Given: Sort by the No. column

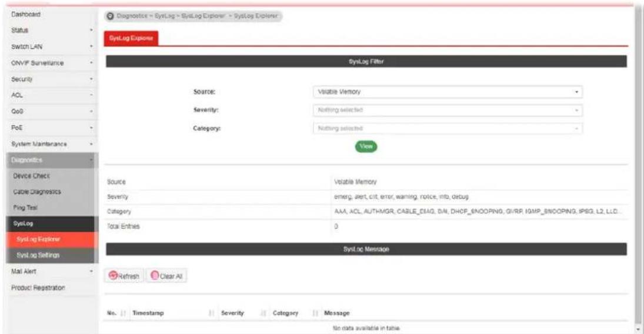Looking at the screenshot, I should point(116,313).
